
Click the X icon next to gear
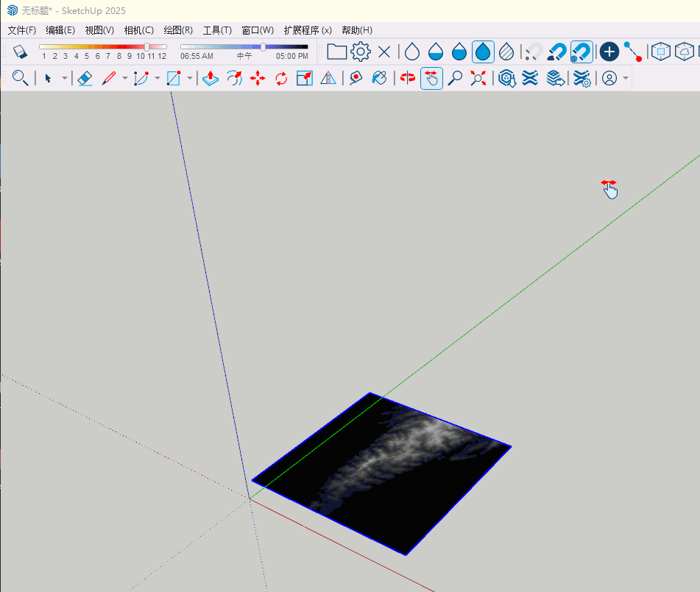point(384,52)
